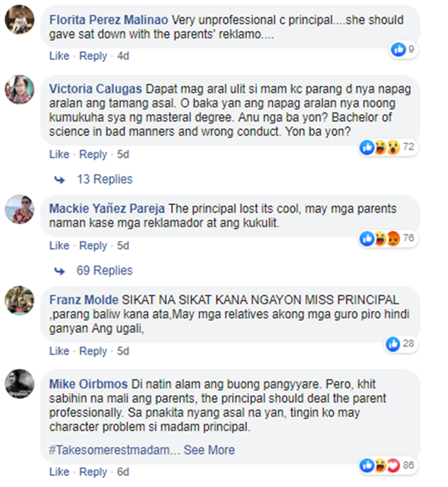This screenshot has height=487, width=448.
Task: Click the 4d timestamp on Florita's comment
Action: (123, 56)
